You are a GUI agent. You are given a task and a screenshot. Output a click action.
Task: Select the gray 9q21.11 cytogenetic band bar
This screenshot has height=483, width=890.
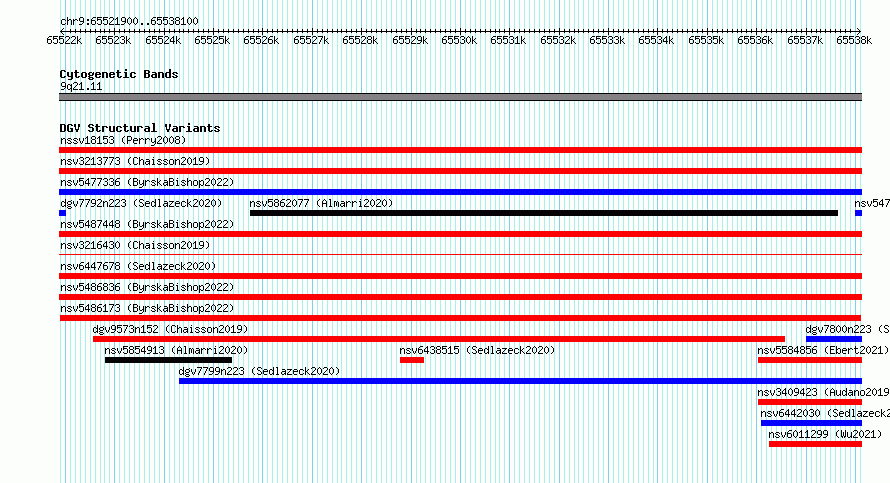coord(460,97)
